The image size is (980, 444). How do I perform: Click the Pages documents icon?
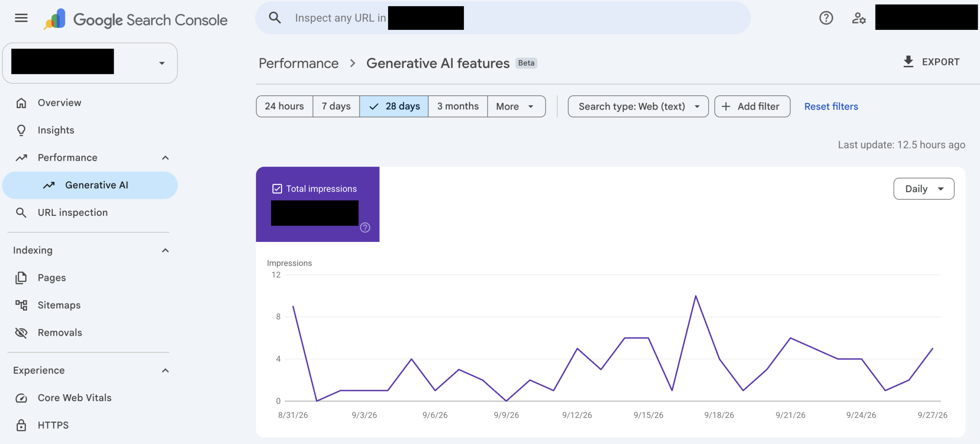click(21, 277)
